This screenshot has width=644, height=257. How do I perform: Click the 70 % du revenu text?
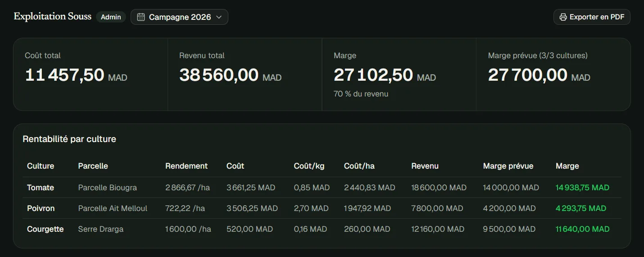pyautogui.click(x=361, y=94)
